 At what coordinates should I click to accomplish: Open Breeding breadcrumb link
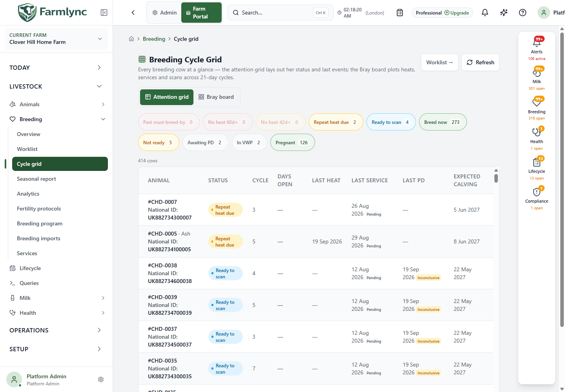pos(154,39)
